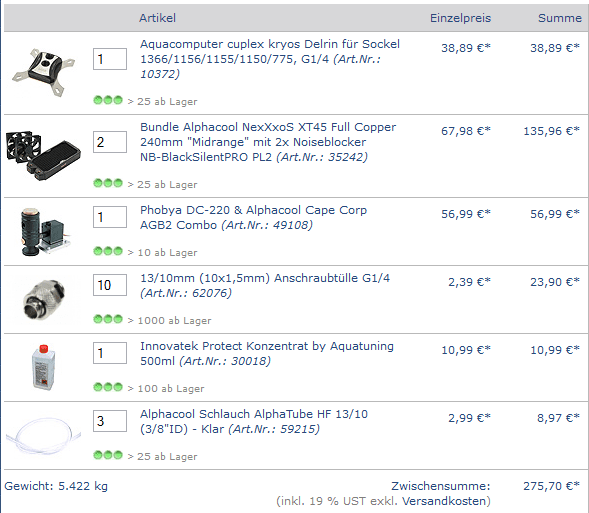Click unit price 10,99 € of Innovatek Konzentrat
589x513 pixels.
click(x=466, y=350)
